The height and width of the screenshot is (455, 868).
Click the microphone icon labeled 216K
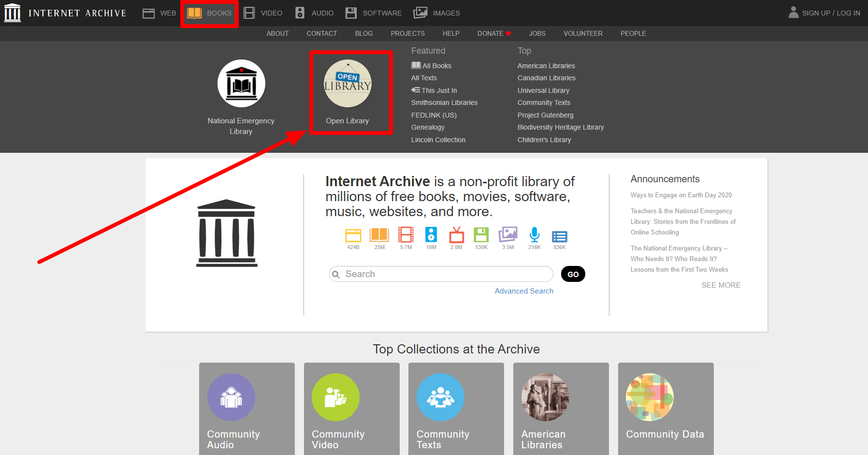pos(535,235)
